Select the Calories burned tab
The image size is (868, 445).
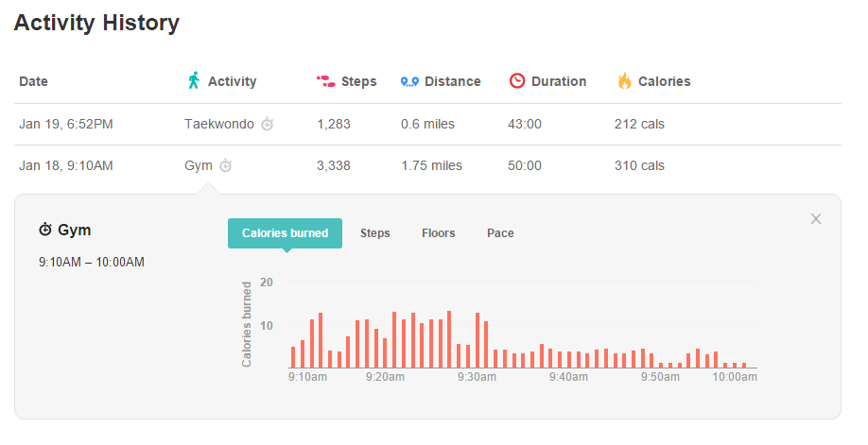[285, 233]
